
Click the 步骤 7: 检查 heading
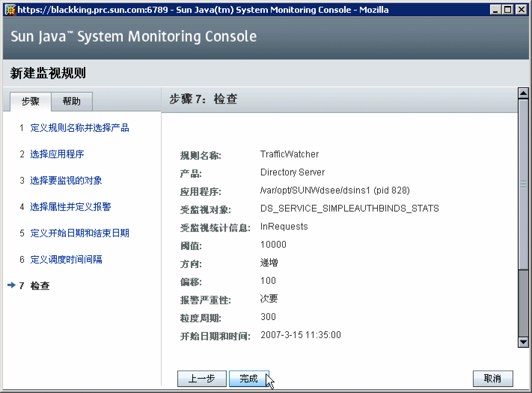[x=203, y=99]
